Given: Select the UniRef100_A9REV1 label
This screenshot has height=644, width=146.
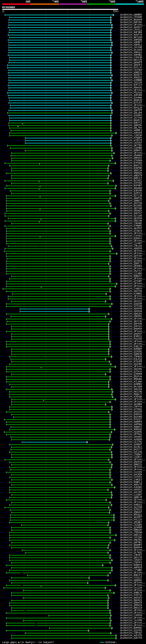Looking at the screenshot, I should (131, 72).
